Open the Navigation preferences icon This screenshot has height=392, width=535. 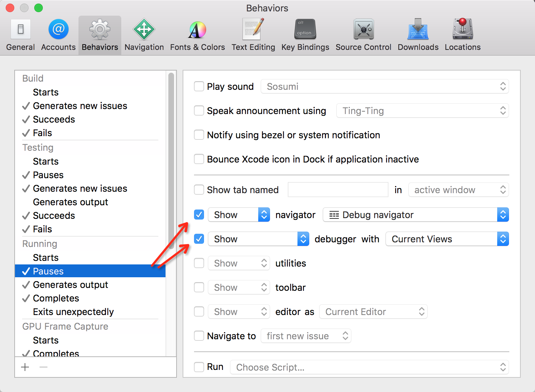click(x=144, y=29)
